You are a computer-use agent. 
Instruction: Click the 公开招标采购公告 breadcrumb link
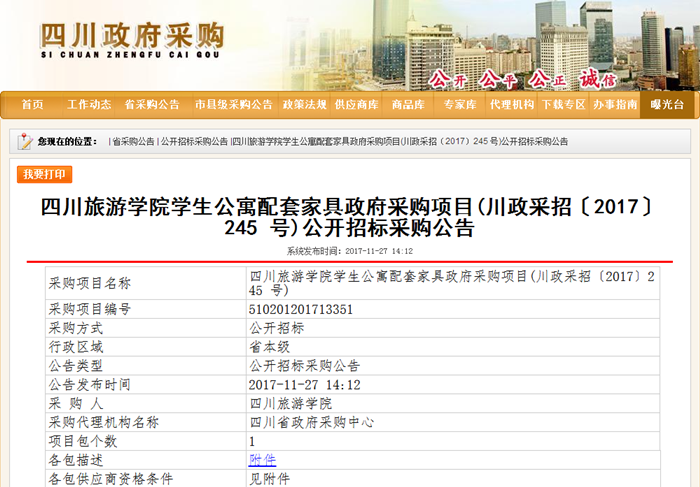click(194, 142)
